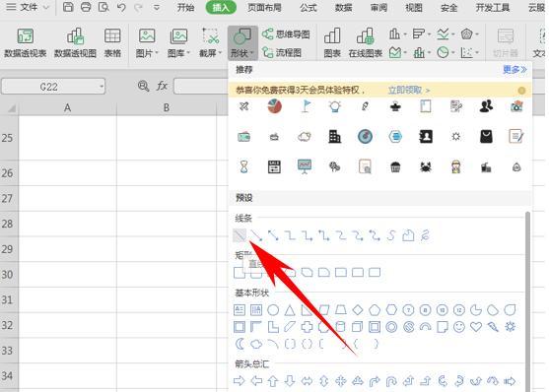Insert a 数据透视图
Viewport: 549px width, 392px height.
click(75, 43)
